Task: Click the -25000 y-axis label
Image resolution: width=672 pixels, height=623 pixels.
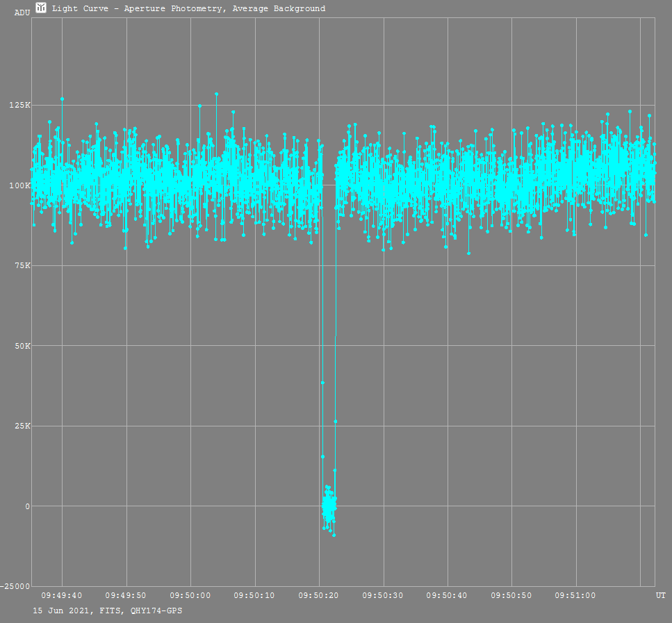Action: click(15, 587)
